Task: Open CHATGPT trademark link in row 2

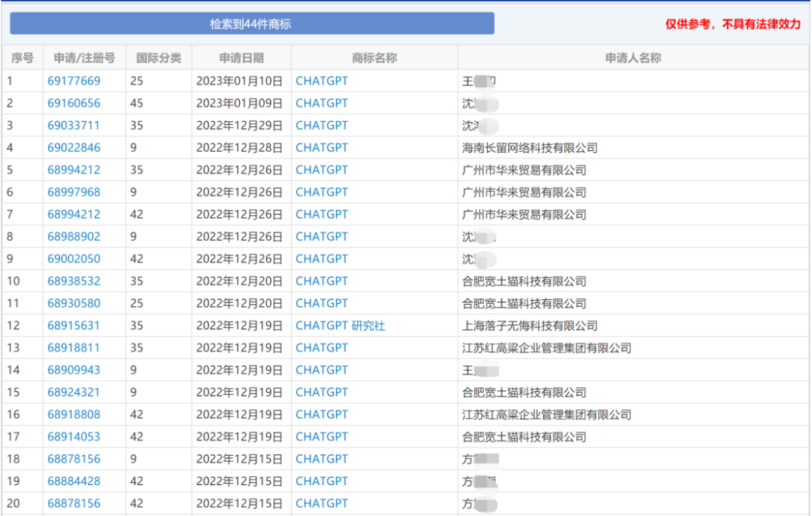Action: click(x=322, y=104)
